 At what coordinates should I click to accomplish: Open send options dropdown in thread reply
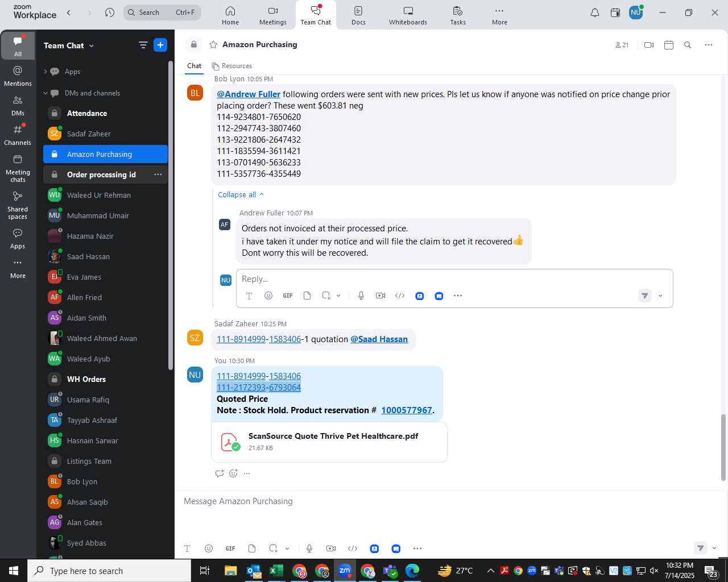point(660,296)
